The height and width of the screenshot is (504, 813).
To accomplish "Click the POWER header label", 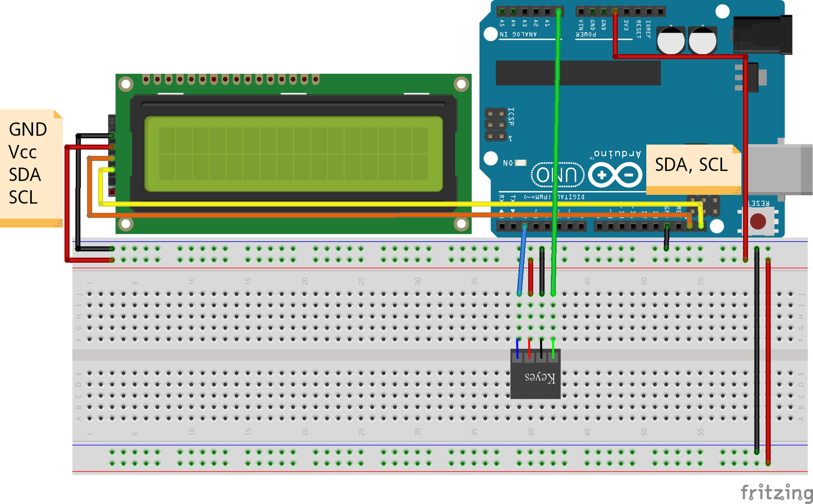I will tap(586, 35).
